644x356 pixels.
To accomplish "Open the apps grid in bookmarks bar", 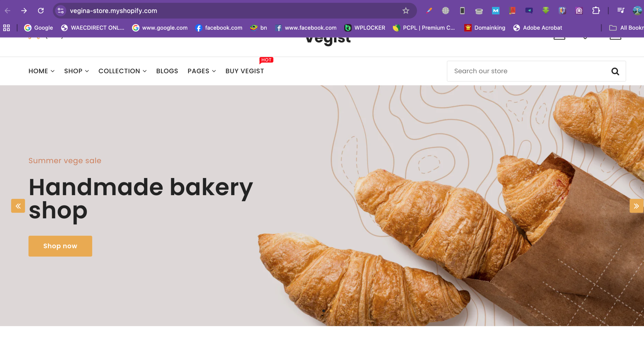I will [x=7, y=28].
